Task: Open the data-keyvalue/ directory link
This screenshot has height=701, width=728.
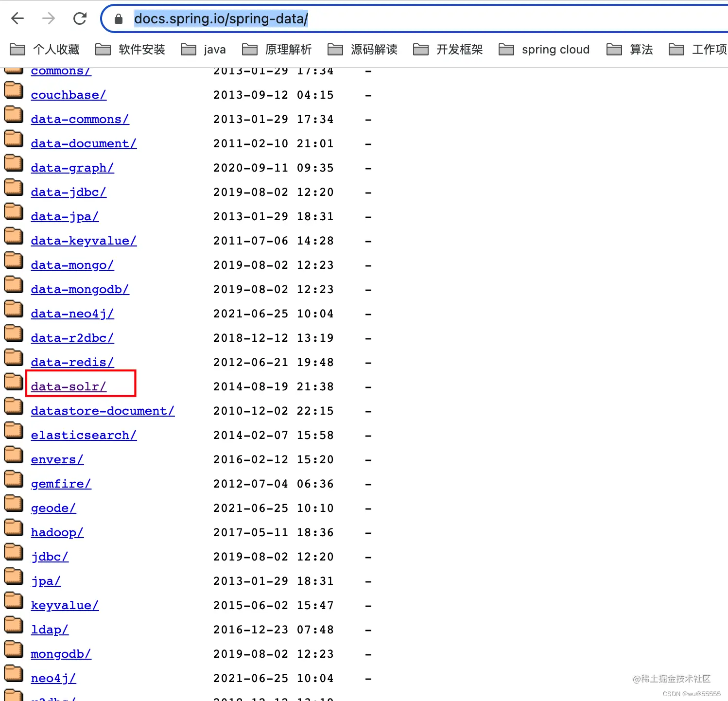Action: (84, 241)
